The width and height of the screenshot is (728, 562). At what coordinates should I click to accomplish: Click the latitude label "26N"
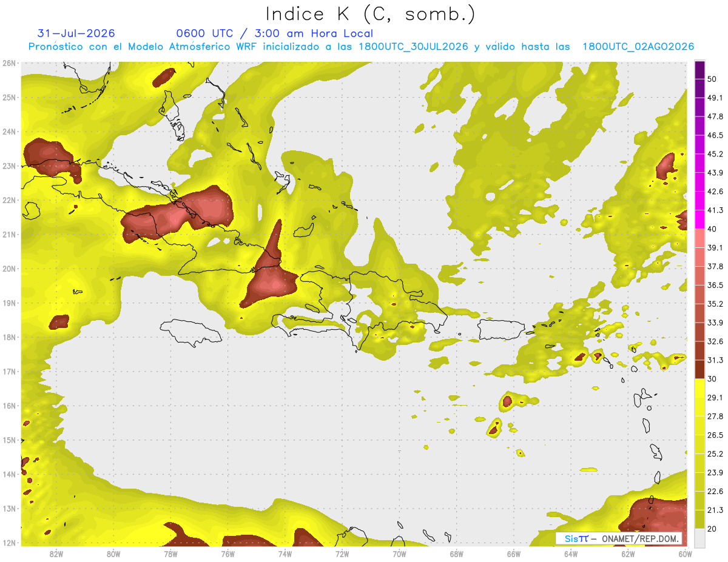9,63
